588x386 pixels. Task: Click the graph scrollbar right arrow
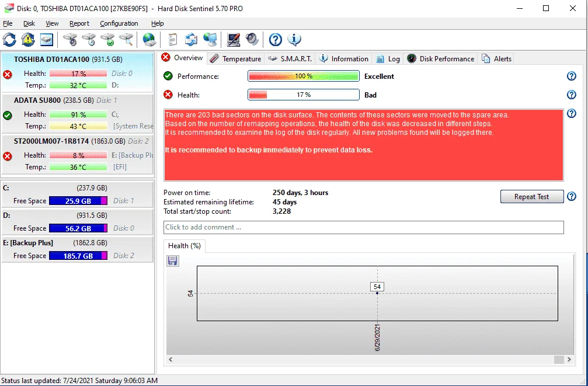(569, 359)
